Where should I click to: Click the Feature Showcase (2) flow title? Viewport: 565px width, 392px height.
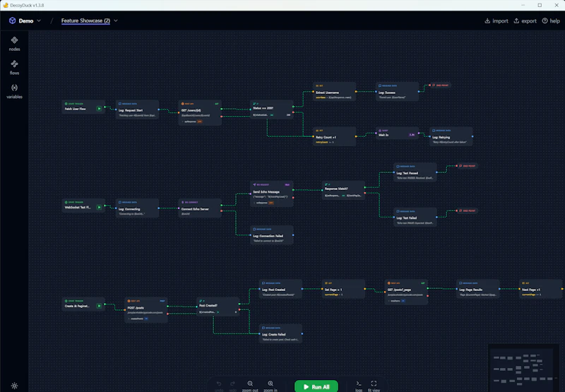pyautogui.click(x=85, y=20)
